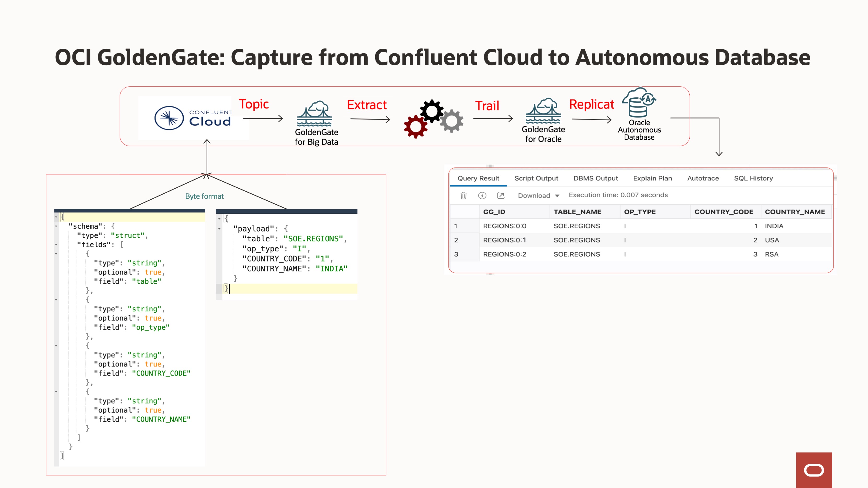Collapse the payload object fold triangle
This screenshot has height=488, width=868.
point(219,229)
